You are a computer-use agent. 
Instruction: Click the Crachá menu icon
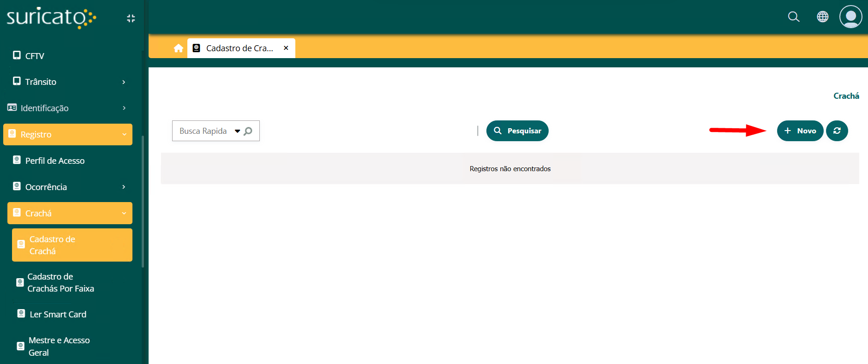[x=17, y=213]
